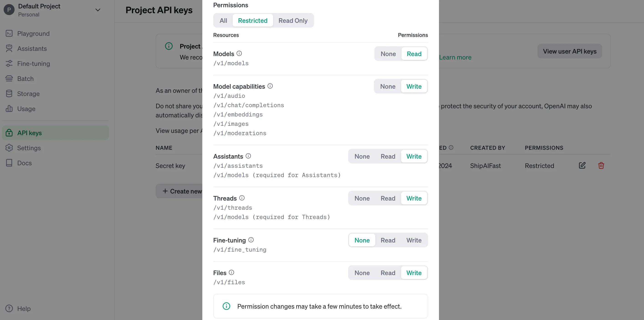Select the Restricted permissions tab
Image resolution: width=644 pixels, height=320 pixels.
point(253,20)
